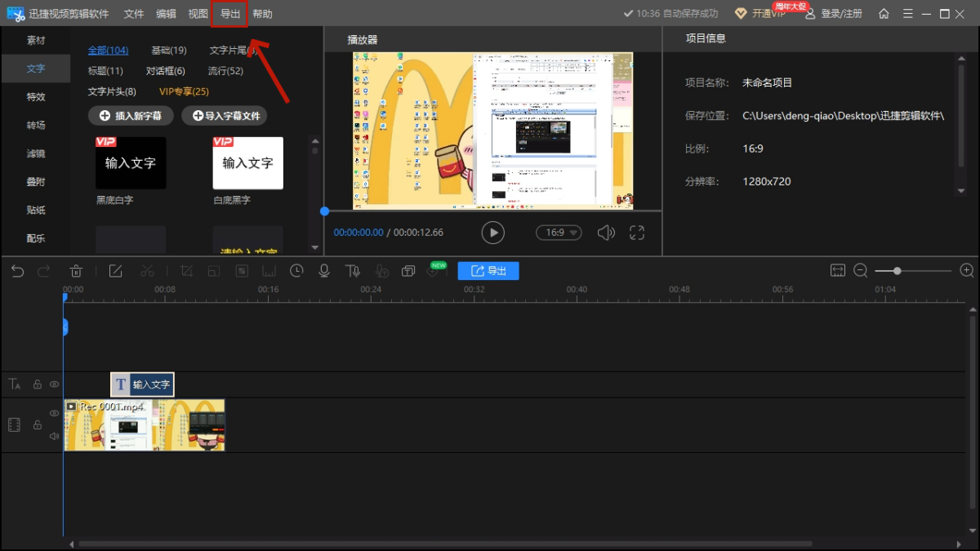Viewport: 980px width, 551px height.
Task: Switch to the 叠附 sidebar tab
Action: coord(36,181)
